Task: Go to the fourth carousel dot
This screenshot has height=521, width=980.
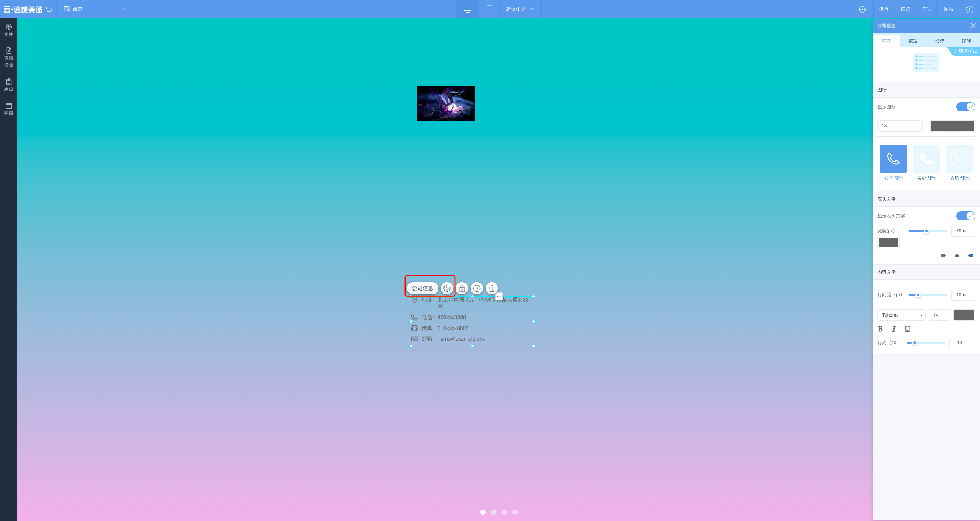Action: (x=515, y=512)
